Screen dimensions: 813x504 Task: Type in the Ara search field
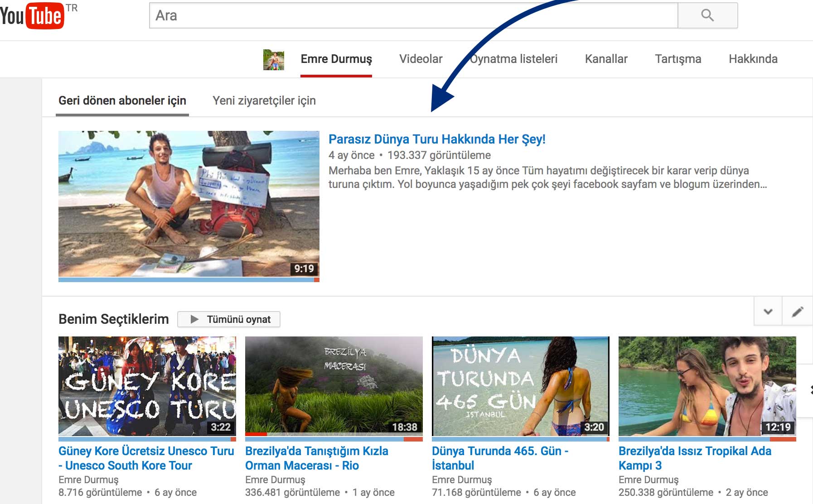[412, 16]
